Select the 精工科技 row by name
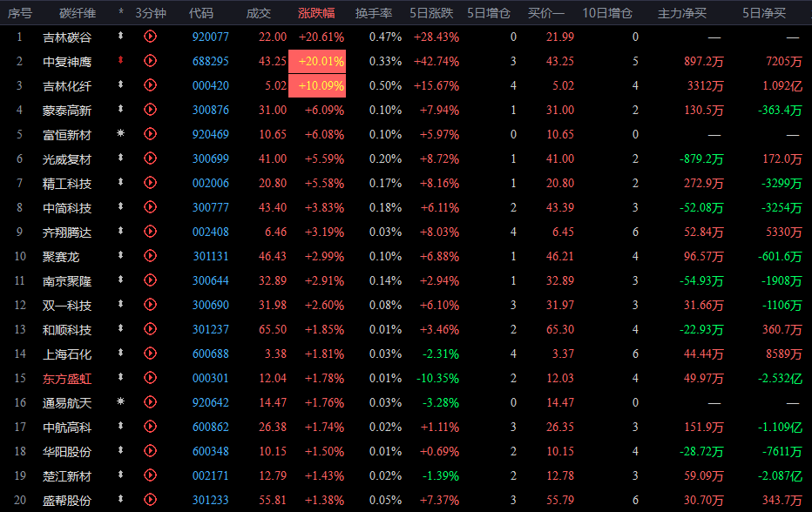This screenshot has width=812, height=512. point(67,183)
